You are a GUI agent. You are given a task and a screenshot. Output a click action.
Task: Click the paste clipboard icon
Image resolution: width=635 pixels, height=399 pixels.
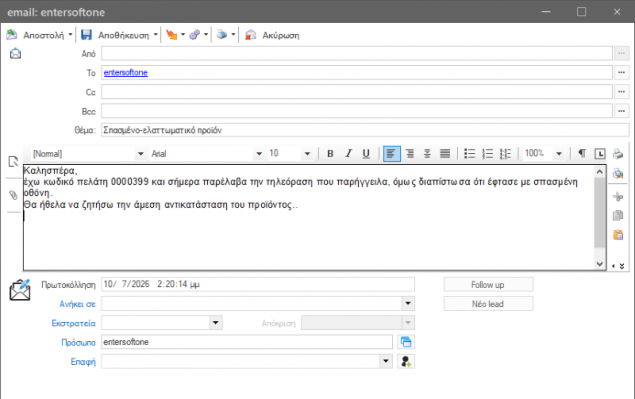(618, 235)
